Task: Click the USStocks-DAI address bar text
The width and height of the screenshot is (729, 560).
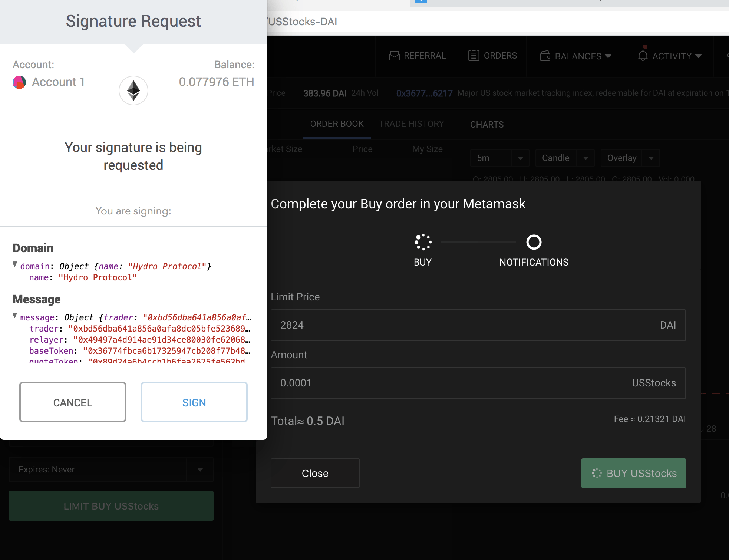Action: pos(302,22)
